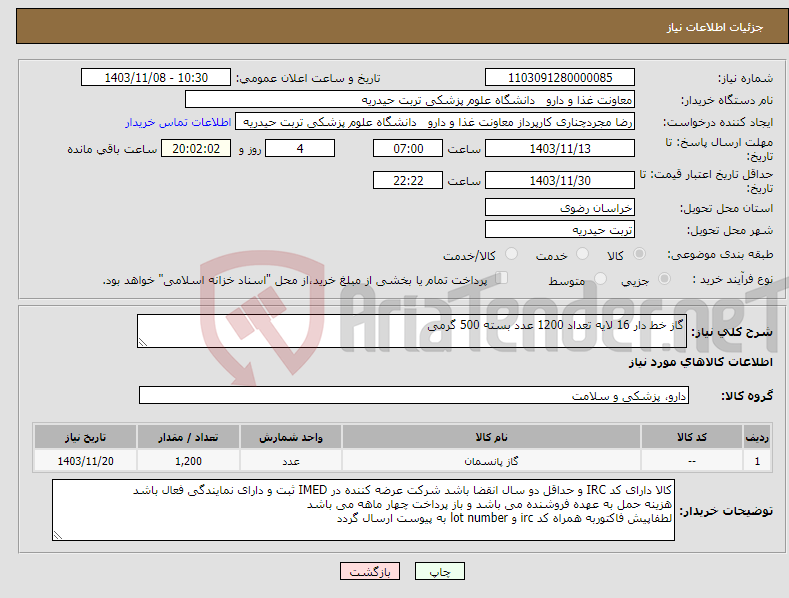Click the quantity cell 1,200

click(188, 461)
